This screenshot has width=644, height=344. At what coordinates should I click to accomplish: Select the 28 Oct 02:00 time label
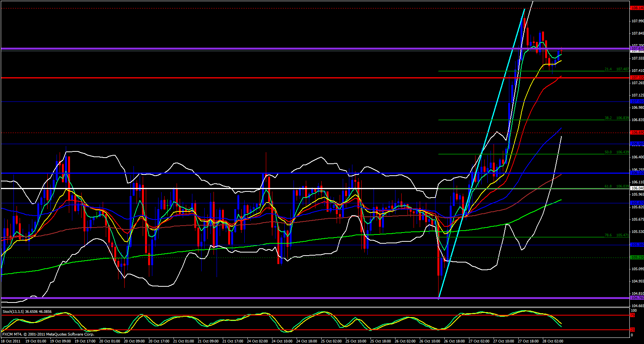coord(554,341)
